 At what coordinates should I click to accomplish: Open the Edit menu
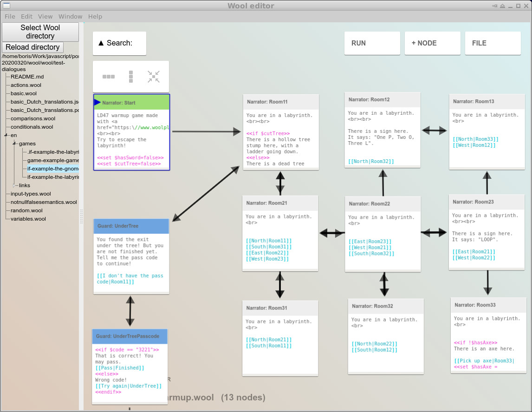[26, 16]
